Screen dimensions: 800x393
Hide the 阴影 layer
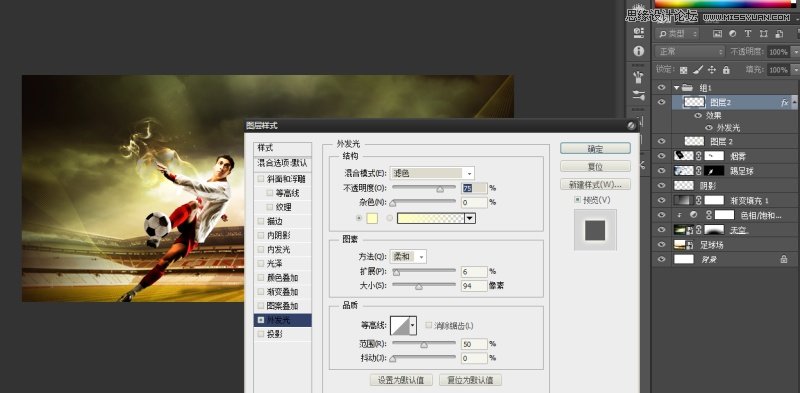[x=662, y=185]
